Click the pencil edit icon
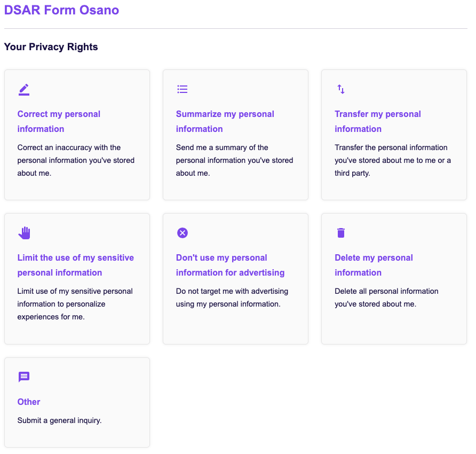Image resolution: width=476 pixels, height=454 pixels. click(24, 90)
